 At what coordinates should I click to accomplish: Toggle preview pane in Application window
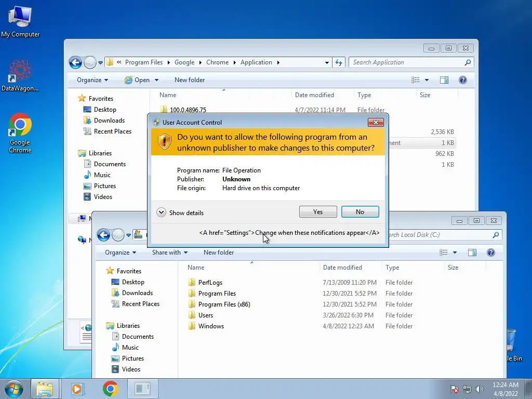(x=444, y=80)
